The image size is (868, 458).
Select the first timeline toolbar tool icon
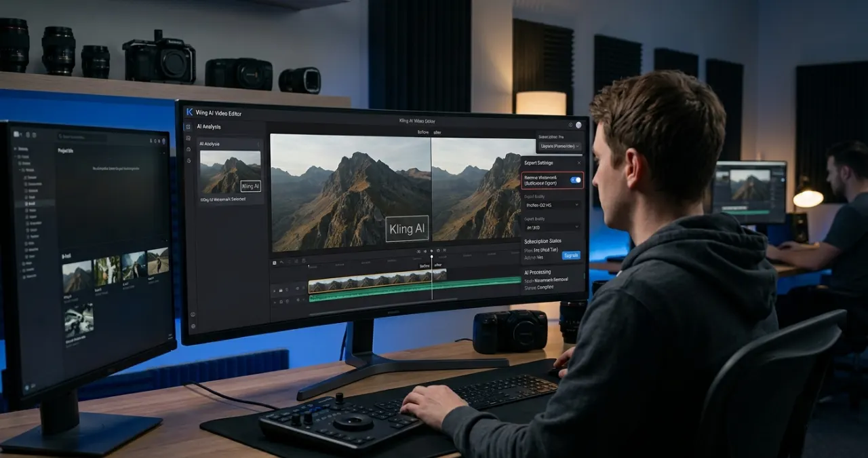[x=275, y=262]
